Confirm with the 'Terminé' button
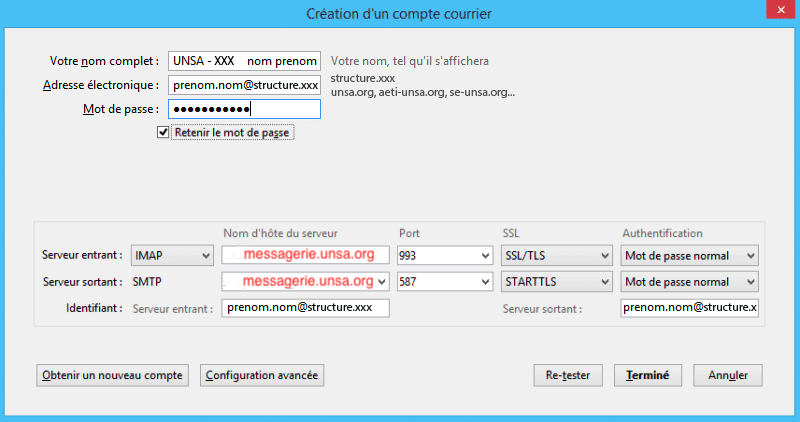This screenshot has width=800, height=422. (x=648, y=376)
